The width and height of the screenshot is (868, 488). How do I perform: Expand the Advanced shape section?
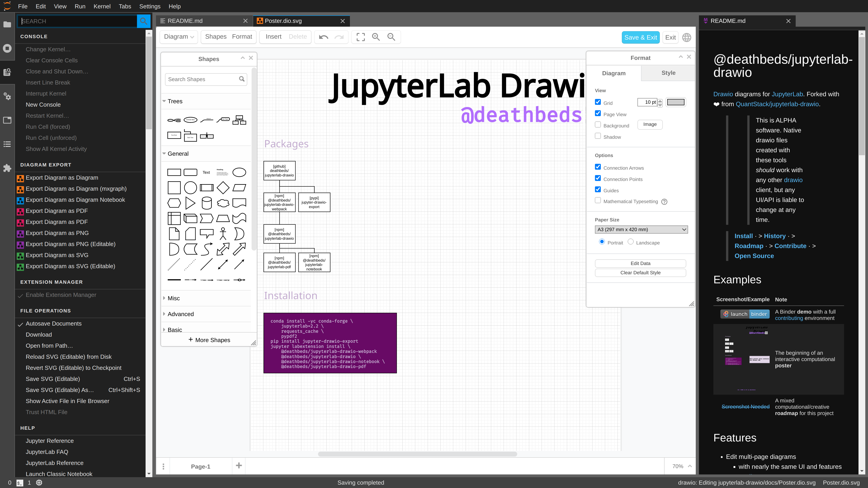pyautogui.click(x=164, y=314)
